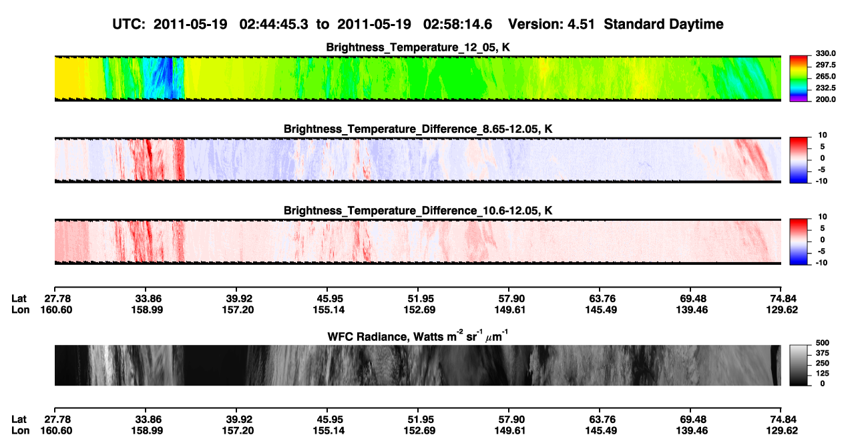Click the 500 tick on WFC colorbar
The width and height of the screenshot is (868, 445).
tap(822, 342)
